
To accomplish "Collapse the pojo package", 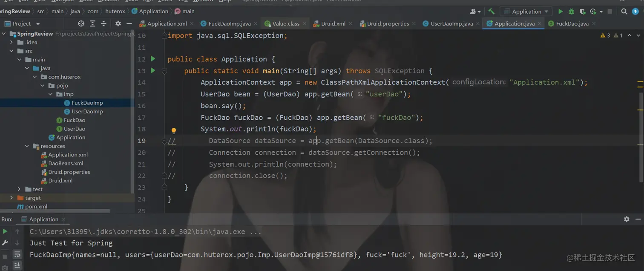I will (x=43, y=86).
